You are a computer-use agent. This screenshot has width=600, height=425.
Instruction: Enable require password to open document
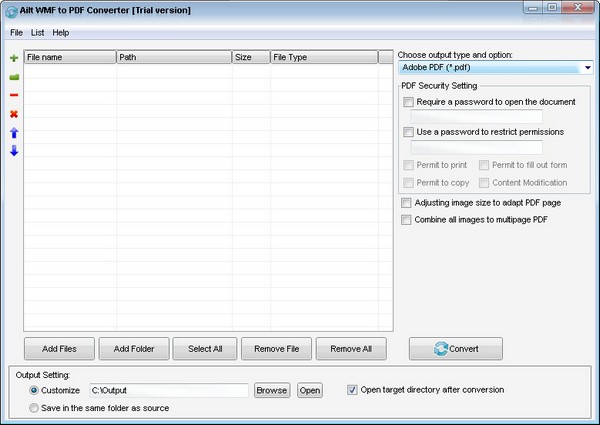click(x=408, y=102)
